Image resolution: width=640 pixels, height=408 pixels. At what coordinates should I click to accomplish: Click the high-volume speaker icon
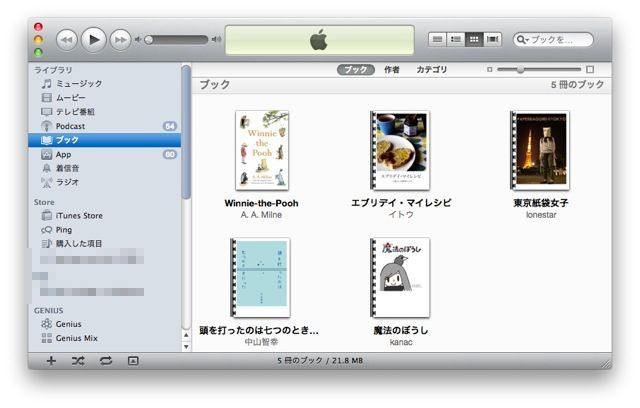216,40
